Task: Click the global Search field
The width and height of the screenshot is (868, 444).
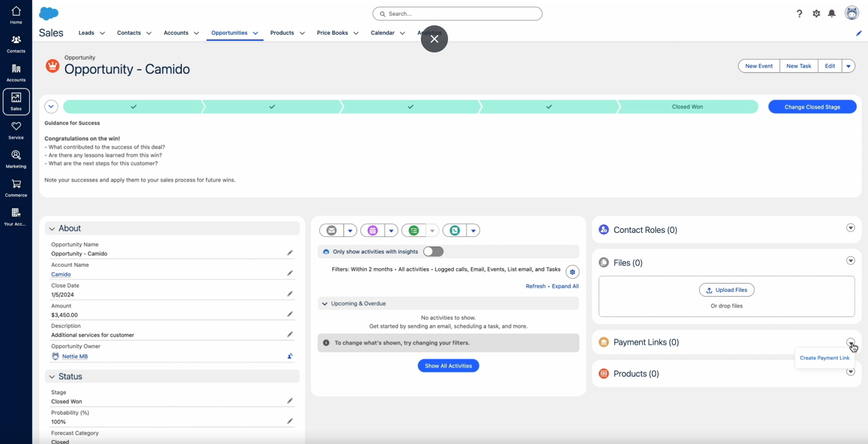Action: [x=458, y=14]
